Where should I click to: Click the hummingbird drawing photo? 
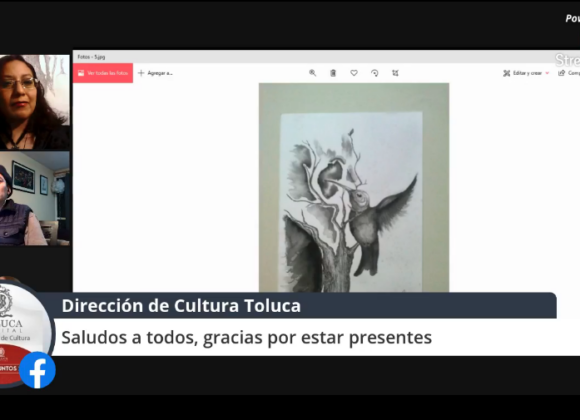(354, 188)
